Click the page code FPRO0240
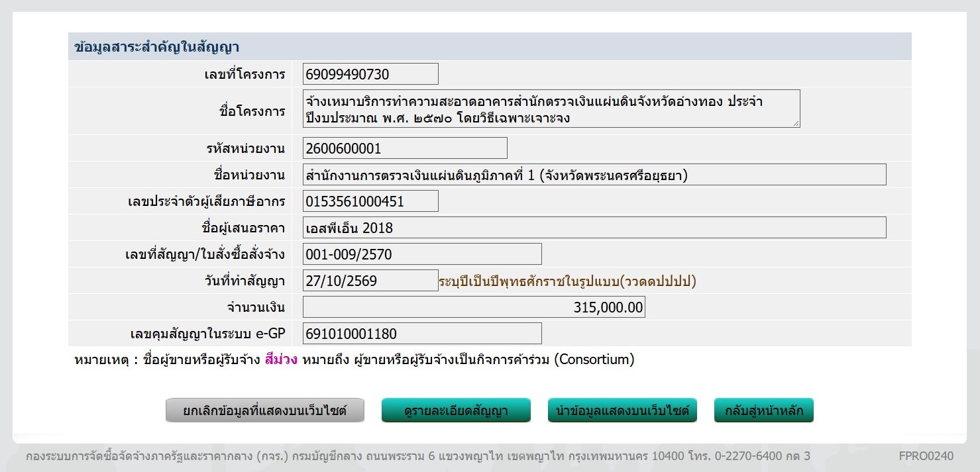Screen dimensions: 980x472 (926, 456)
